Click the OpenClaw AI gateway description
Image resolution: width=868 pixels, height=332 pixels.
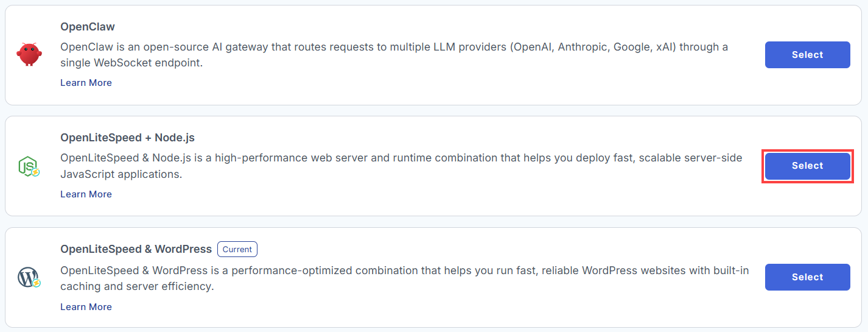tap(394, 55)
